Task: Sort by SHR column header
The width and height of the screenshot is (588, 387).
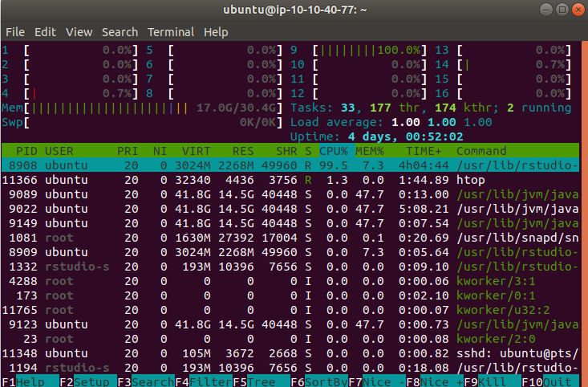Action: click(x=286, y=151)
